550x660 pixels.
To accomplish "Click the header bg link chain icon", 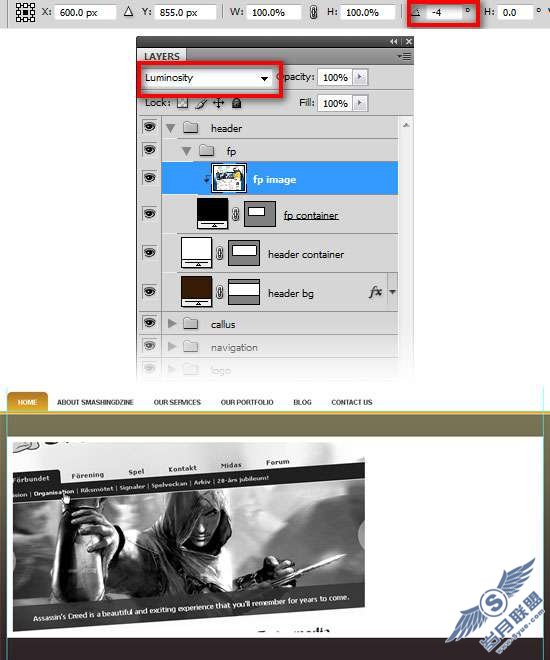I will [x=220, y=292].
